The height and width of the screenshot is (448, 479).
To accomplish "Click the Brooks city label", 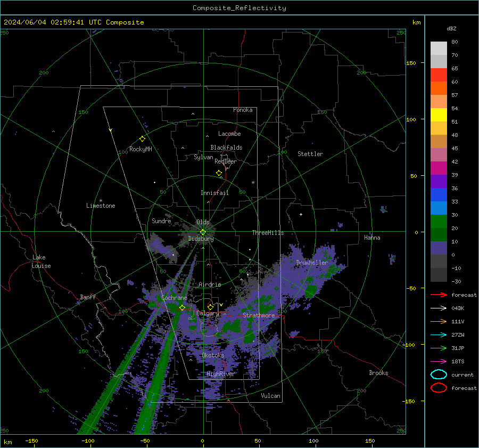I will click(378, 373).
